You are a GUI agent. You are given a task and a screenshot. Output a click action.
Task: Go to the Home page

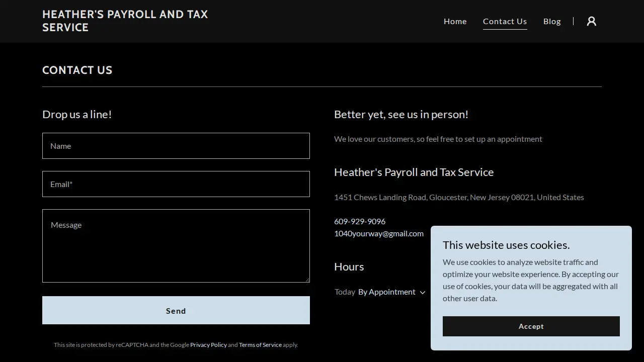pos(455,21)
